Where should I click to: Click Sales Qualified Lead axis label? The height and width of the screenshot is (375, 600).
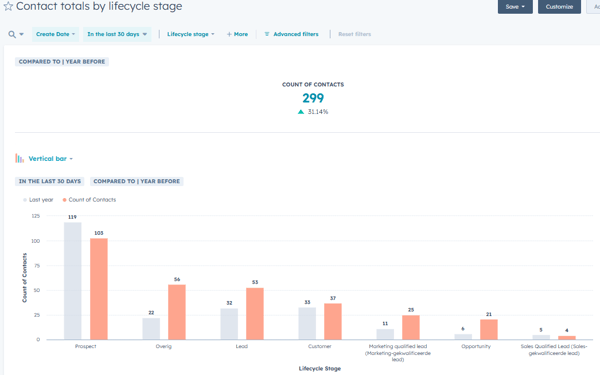click(x=554, y=350)
